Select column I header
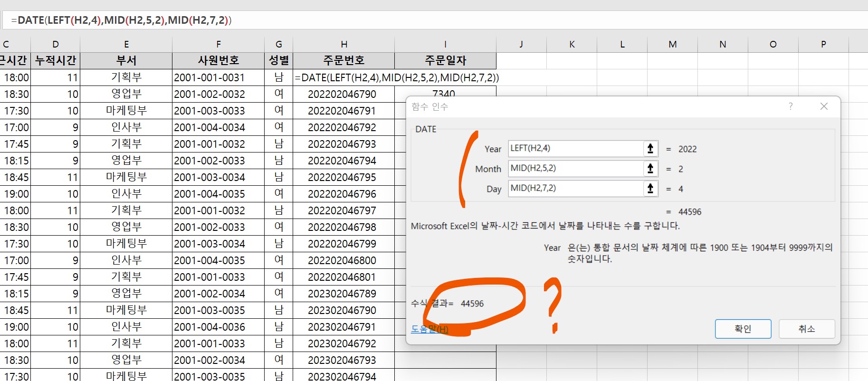The width and height of the screenshot is (868, 381). [x=445, y=44]
